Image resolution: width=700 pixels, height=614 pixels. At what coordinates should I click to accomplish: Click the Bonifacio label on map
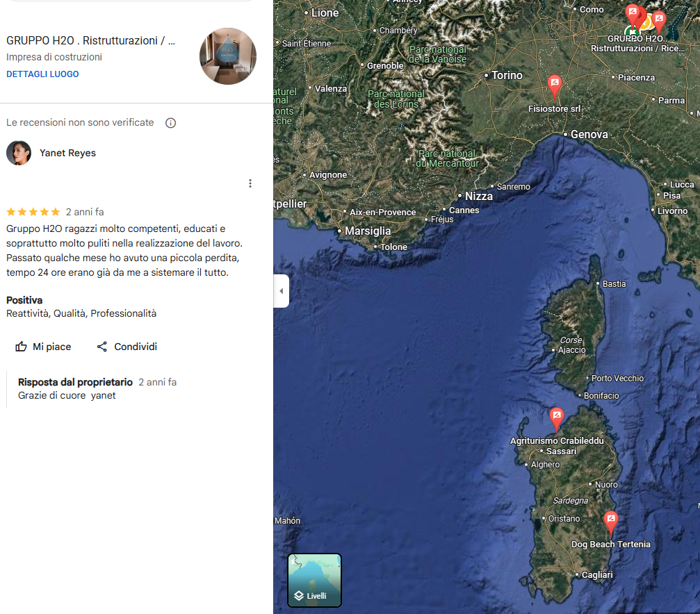click(601, 396)
